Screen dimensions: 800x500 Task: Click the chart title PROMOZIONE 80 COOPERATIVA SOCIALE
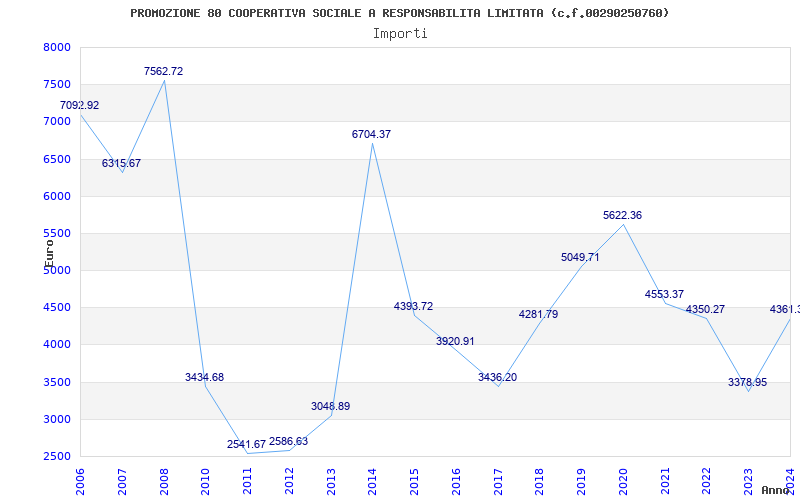399,13
